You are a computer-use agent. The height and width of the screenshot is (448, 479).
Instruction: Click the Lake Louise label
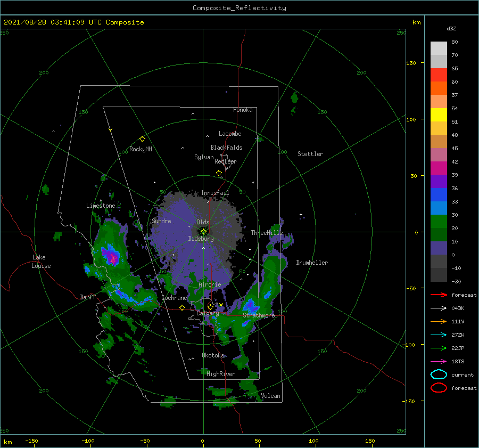[x=41, y=262]
